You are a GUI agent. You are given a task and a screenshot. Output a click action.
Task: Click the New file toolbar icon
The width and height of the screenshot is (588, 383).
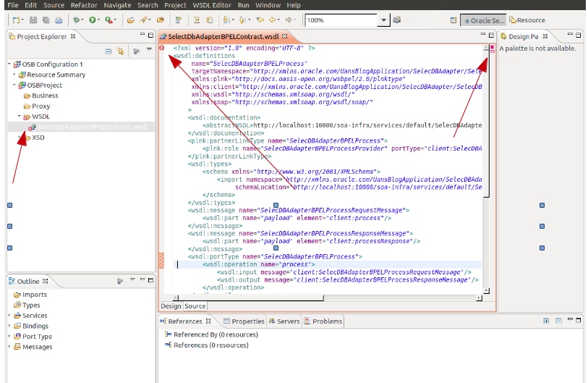[17, 20]
